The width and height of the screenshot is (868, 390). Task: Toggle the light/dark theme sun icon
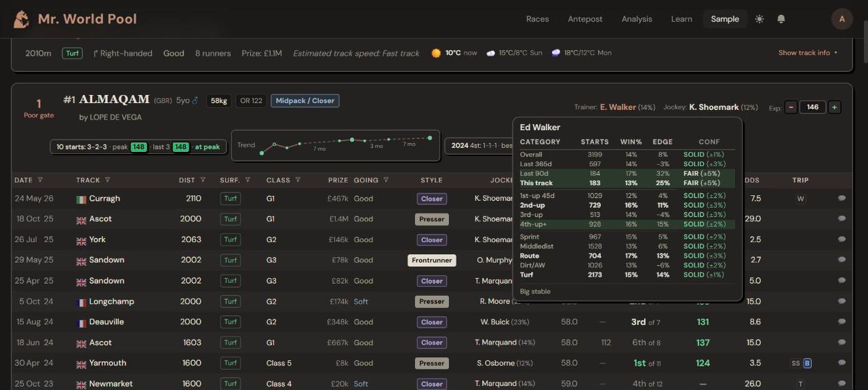tap(759, 19)
